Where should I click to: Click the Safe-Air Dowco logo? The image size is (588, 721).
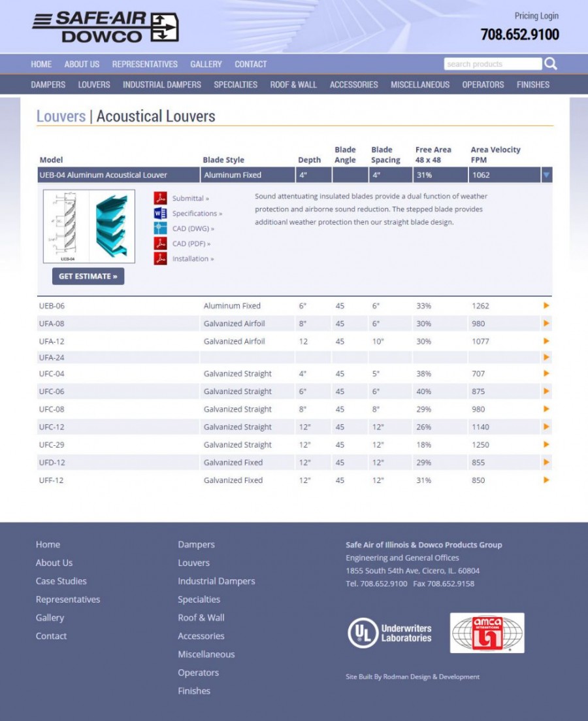tap(105, 27)
